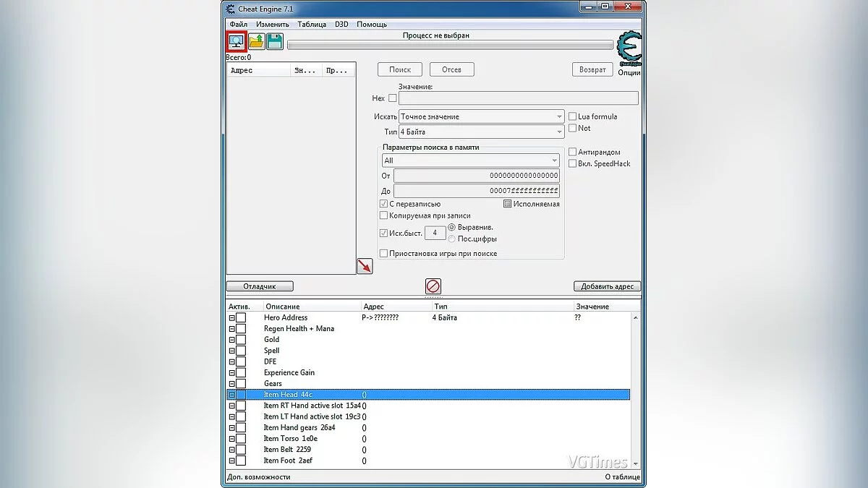Activate the Item Torso 1e0e checkbox

[241, 439]
